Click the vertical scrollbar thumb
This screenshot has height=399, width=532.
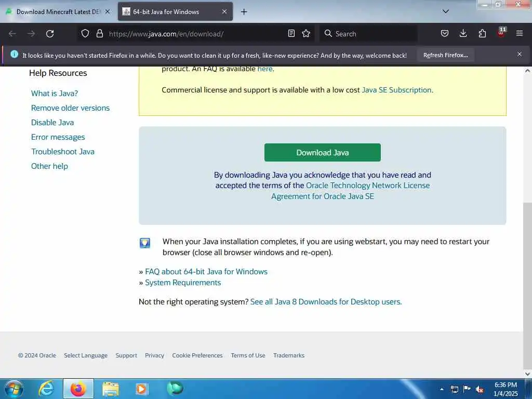point(528,285)
